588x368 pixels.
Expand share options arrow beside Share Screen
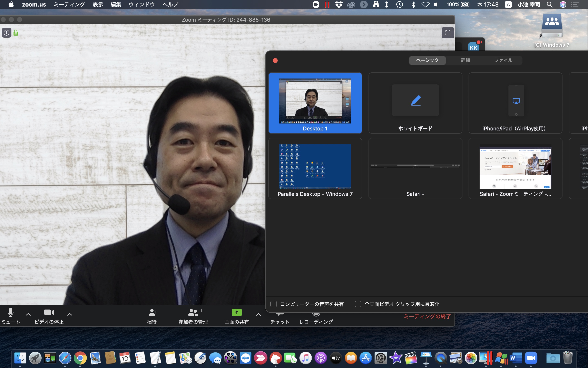point(258,314)
